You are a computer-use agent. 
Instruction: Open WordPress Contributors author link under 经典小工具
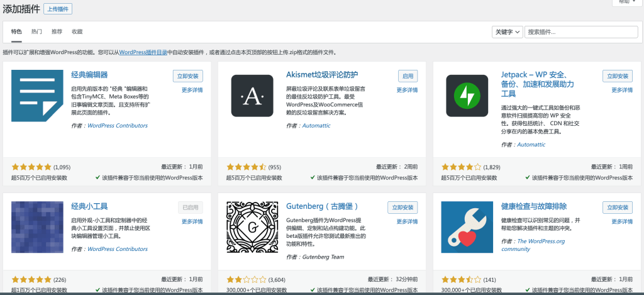118,249
